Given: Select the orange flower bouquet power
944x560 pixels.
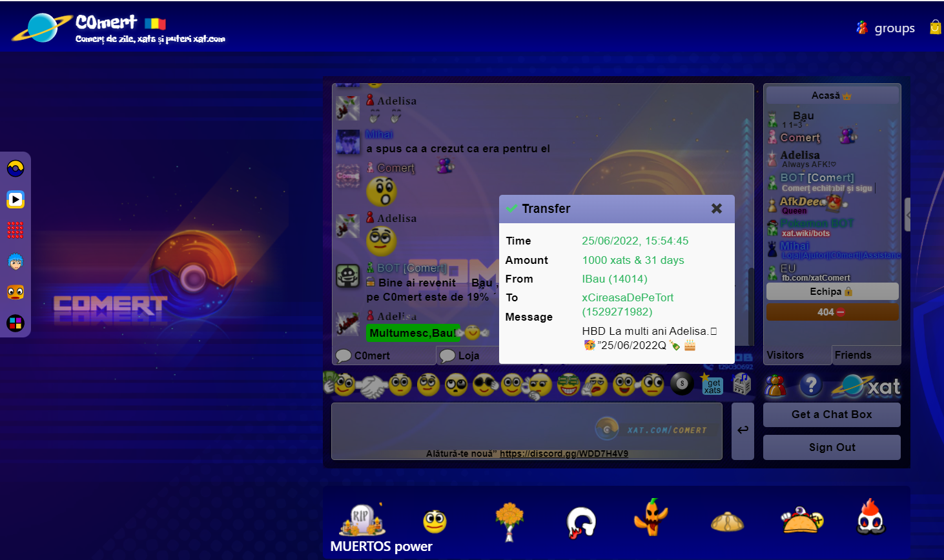Looking at the screenshot, I should pos(509,521).
